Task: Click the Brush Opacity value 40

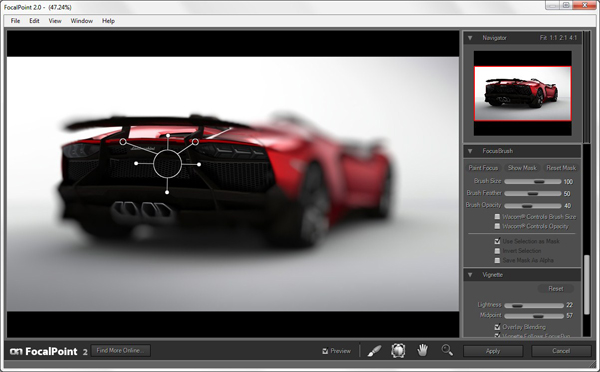Action: (x=567, y=206)
